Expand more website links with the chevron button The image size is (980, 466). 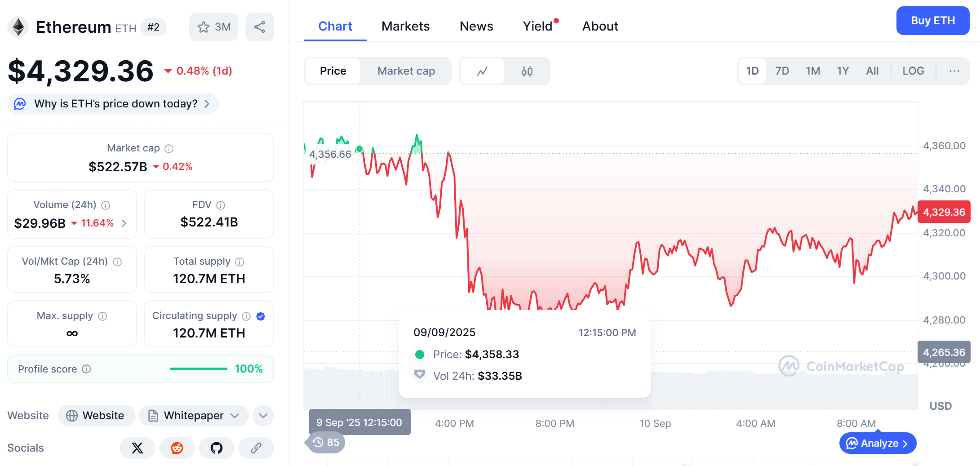coord(263,416)
